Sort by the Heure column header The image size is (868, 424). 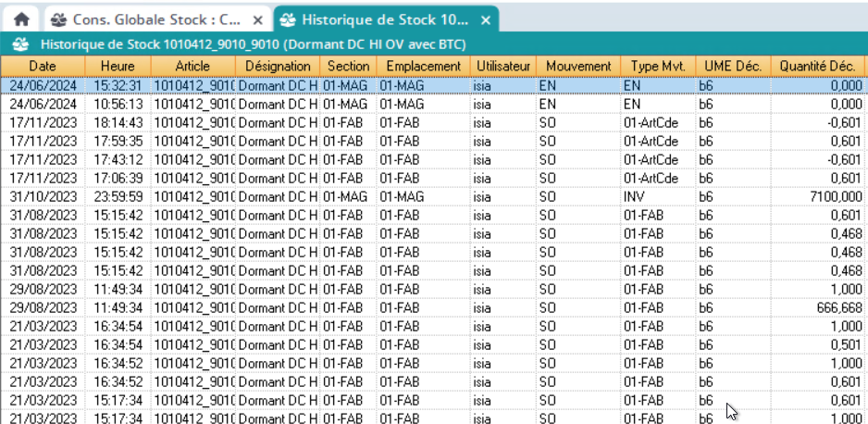coord(118,66)
